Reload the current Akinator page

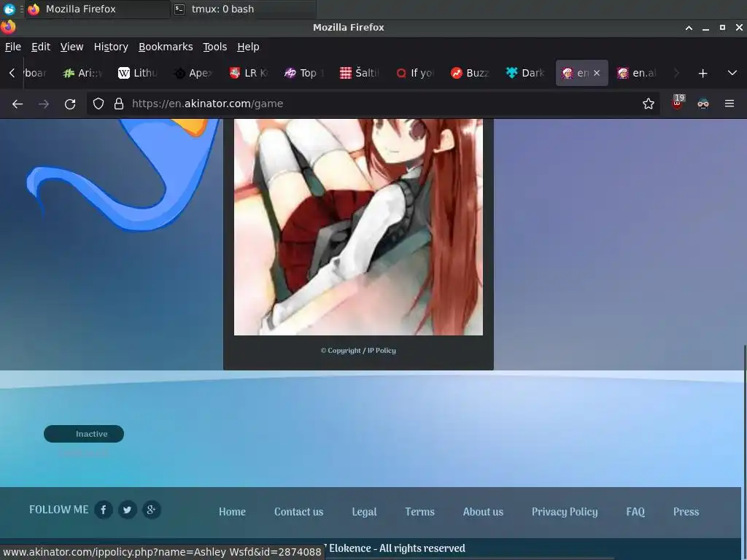tap(70, 104)
